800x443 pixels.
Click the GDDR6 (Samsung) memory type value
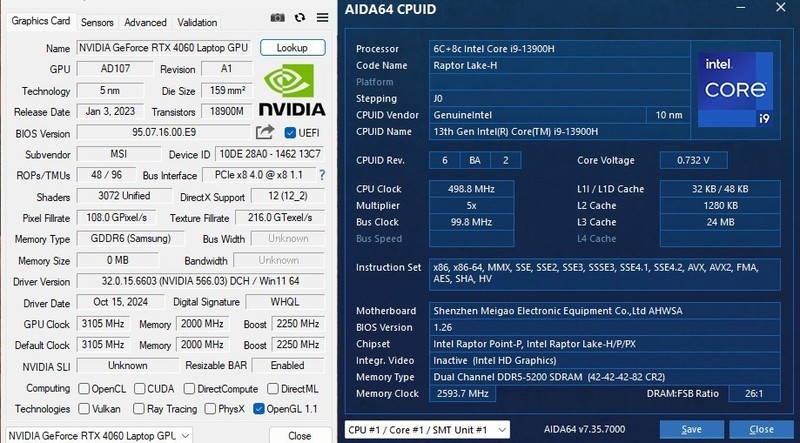click(x=131, y=238)
